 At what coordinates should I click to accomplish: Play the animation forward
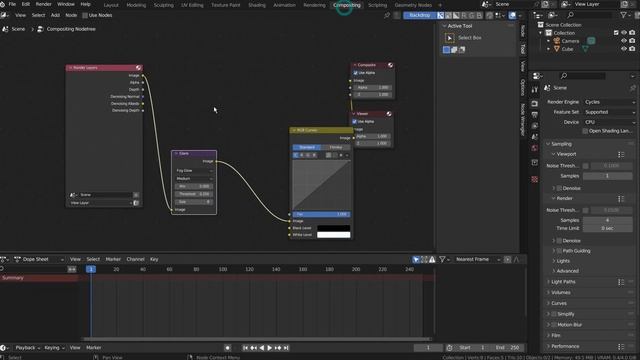(269, 348)
